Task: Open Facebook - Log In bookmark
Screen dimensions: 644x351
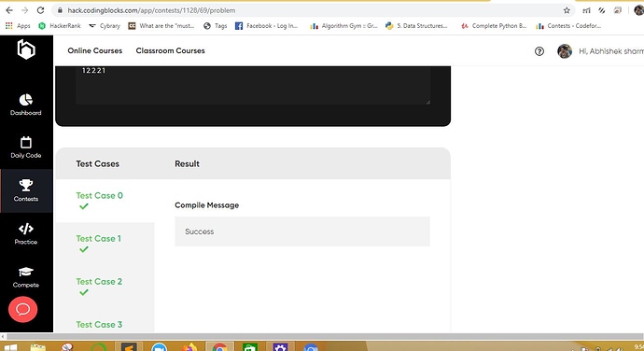Action: 267,26
